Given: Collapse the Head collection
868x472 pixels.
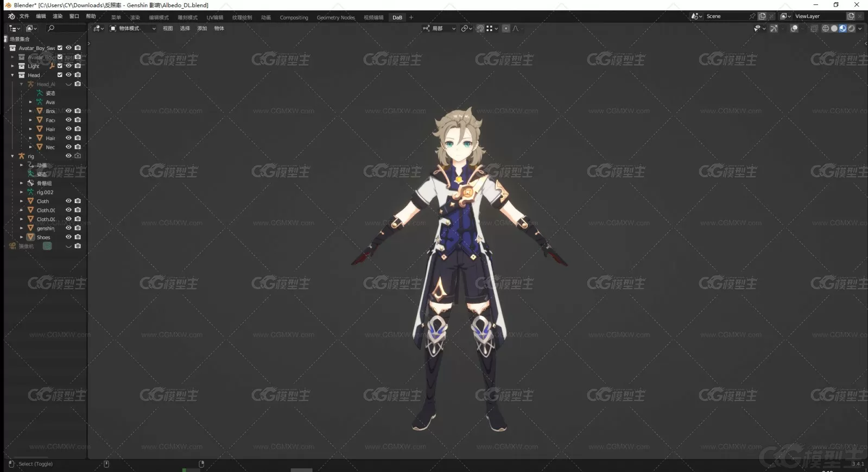Looking at the screenshot, I should [12, 75].
